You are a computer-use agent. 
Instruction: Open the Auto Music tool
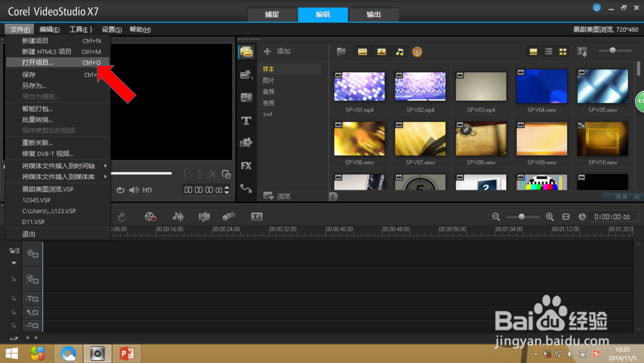[x=204, y=217]
